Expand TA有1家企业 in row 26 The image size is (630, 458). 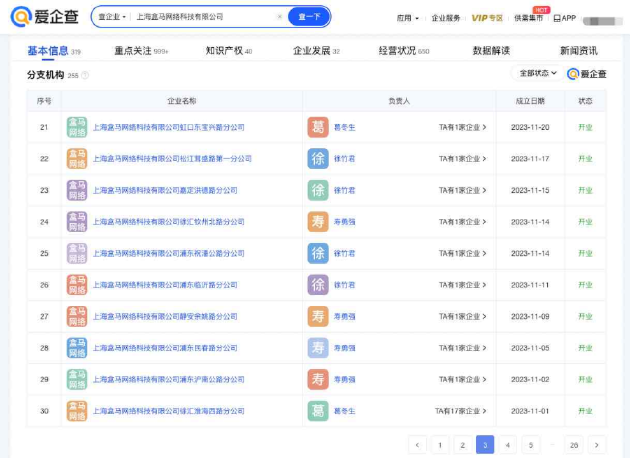pyautogui.click(x=462, y=285)
